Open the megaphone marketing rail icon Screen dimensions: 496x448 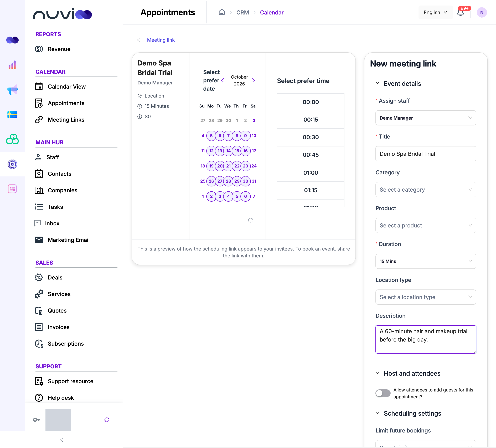pos(12,90)
